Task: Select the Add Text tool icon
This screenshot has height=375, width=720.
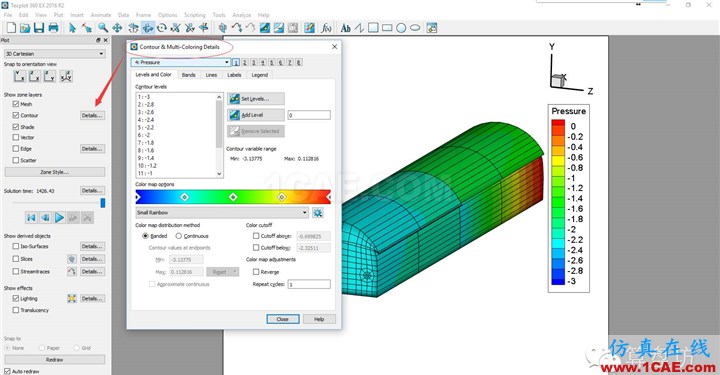Action: [x=345, y=28]
